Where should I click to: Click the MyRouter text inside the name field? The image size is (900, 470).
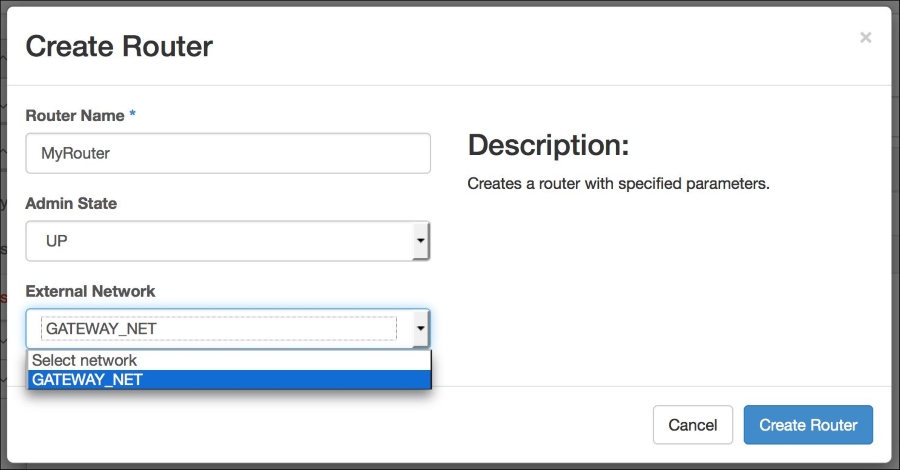[x=75, y=153]
